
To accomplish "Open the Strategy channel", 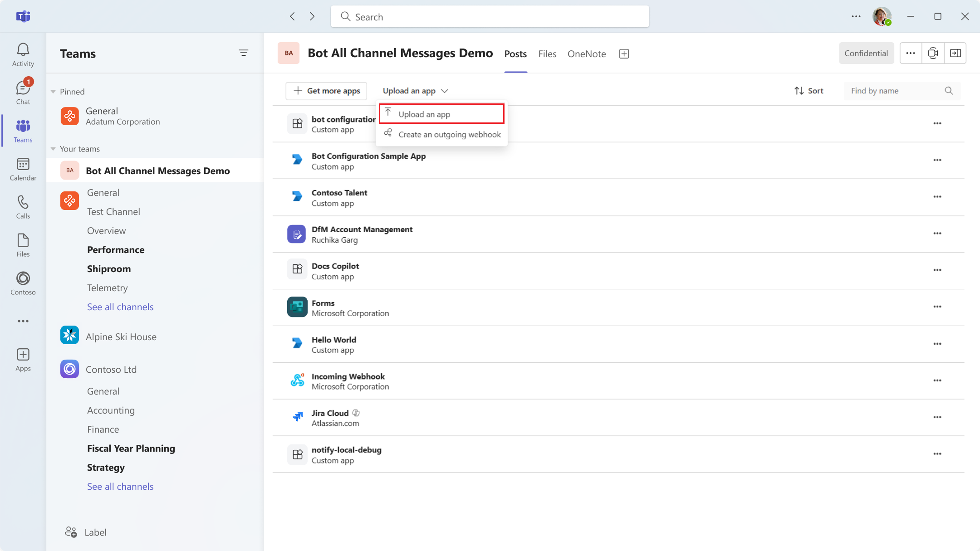I will 106,468.
